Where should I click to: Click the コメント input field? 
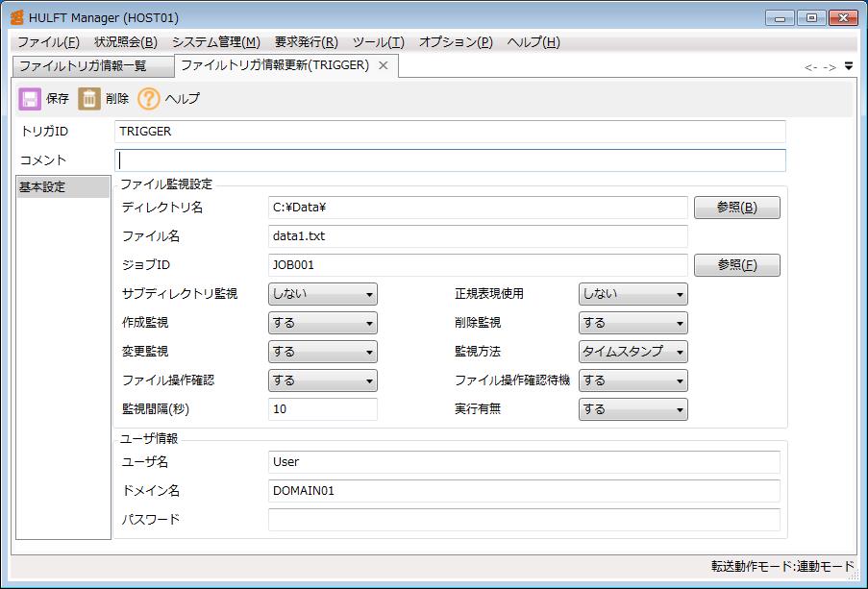tap(450, 160)
